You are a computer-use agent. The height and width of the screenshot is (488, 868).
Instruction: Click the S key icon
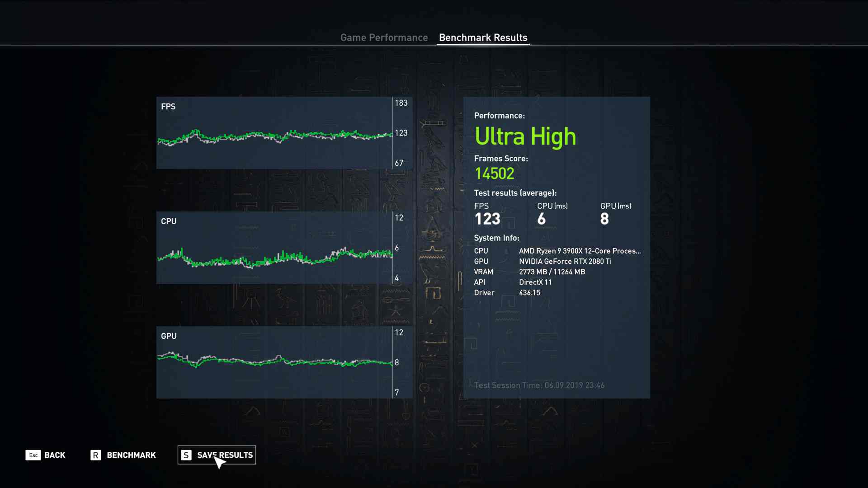pos(186,455)
